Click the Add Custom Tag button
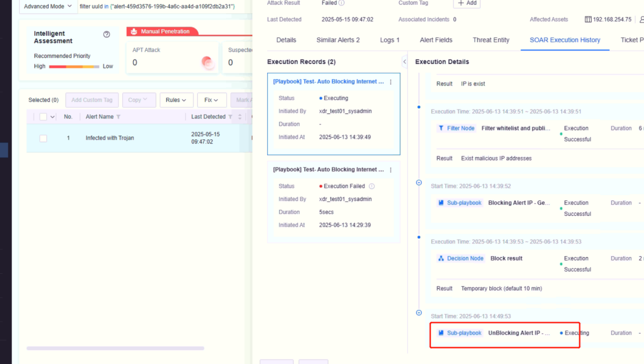 point(92,100)
